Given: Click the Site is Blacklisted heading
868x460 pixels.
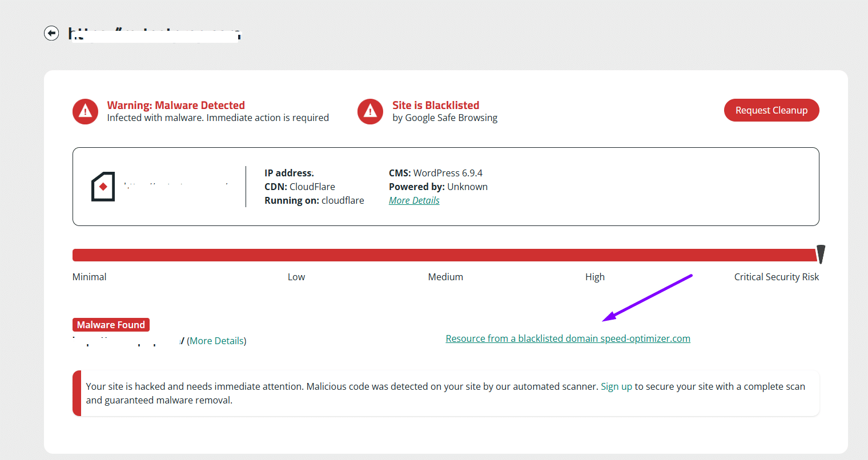Looking at the screenshot, I should (x=436, y=105).
